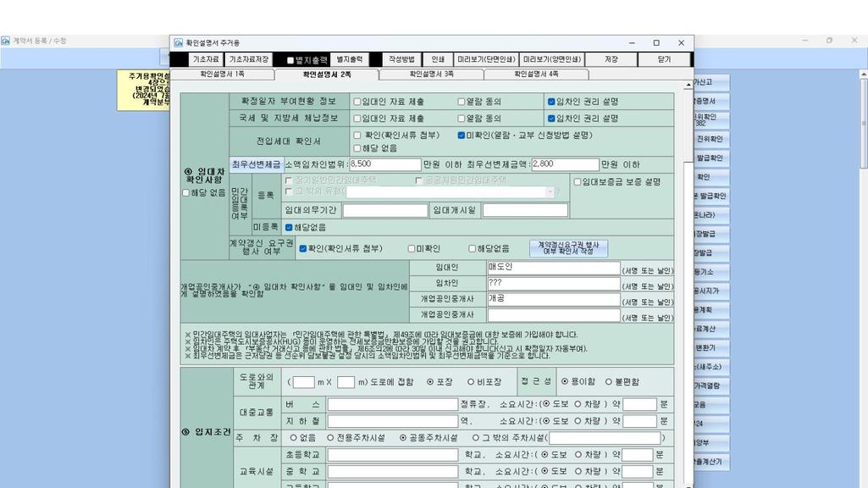Click the 기초자료저장 button

click(x=249, y=59)
